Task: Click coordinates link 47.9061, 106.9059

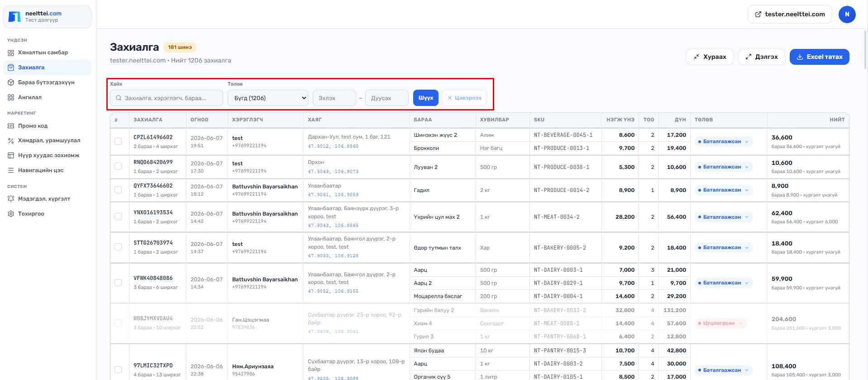Action: [333, 195]
